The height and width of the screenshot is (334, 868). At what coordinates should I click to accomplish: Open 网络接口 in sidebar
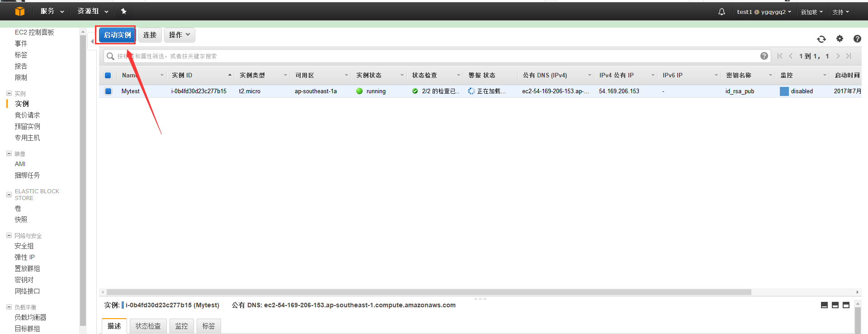coord(27,291)
